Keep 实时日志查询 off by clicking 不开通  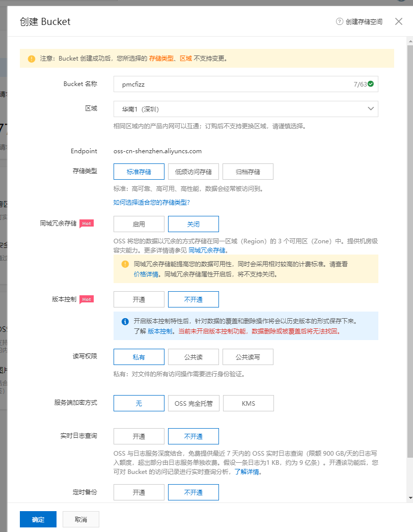click(193, 436)
